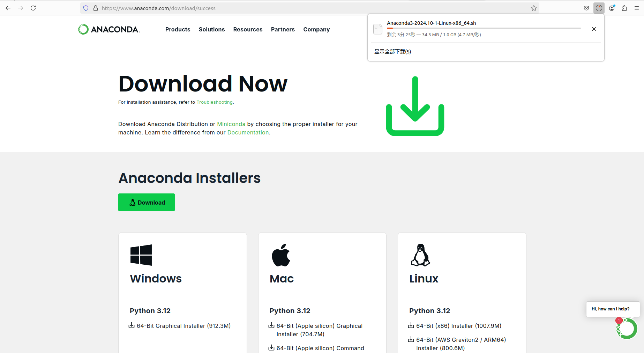Click the Mac heading text

tap(282, 279)
